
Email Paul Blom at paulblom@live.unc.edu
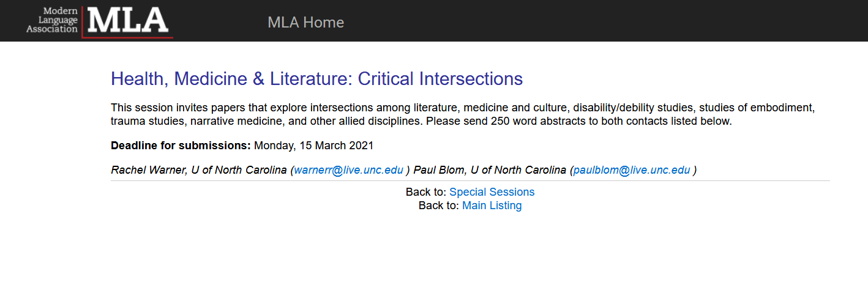tap(632, 170)
